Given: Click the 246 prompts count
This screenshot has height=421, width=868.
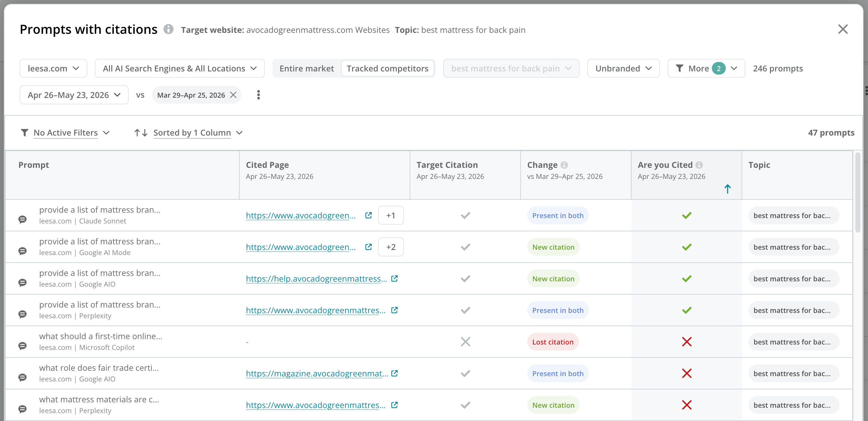Looking at the screenshot, I should pos(778,68).
